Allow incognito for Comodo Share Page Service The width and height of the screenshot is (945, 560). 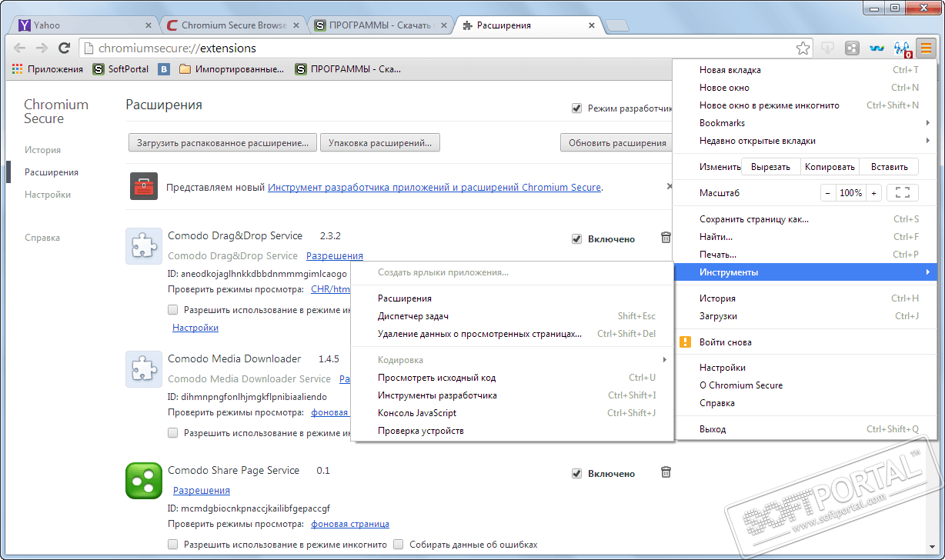point(173,545)
